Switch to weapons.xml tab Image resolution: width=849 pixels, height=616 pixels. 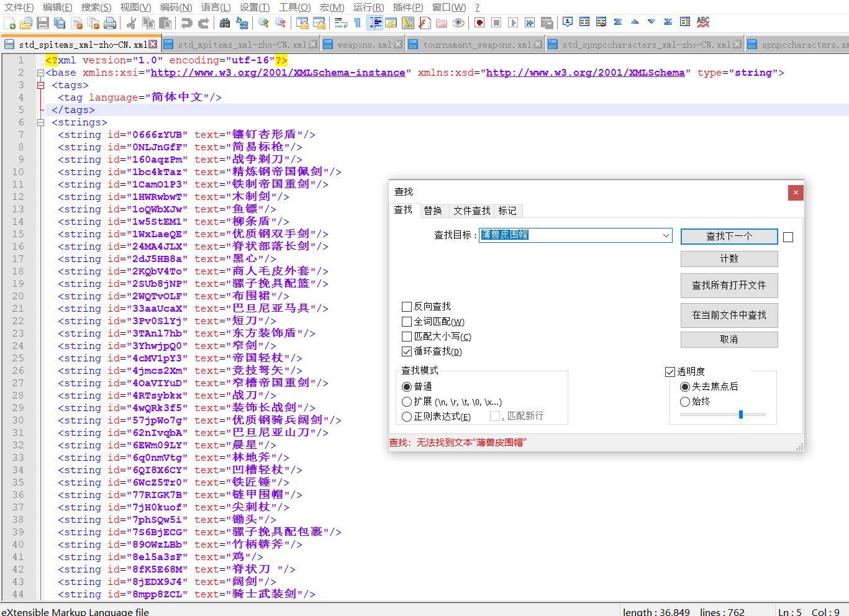point(364,45)
